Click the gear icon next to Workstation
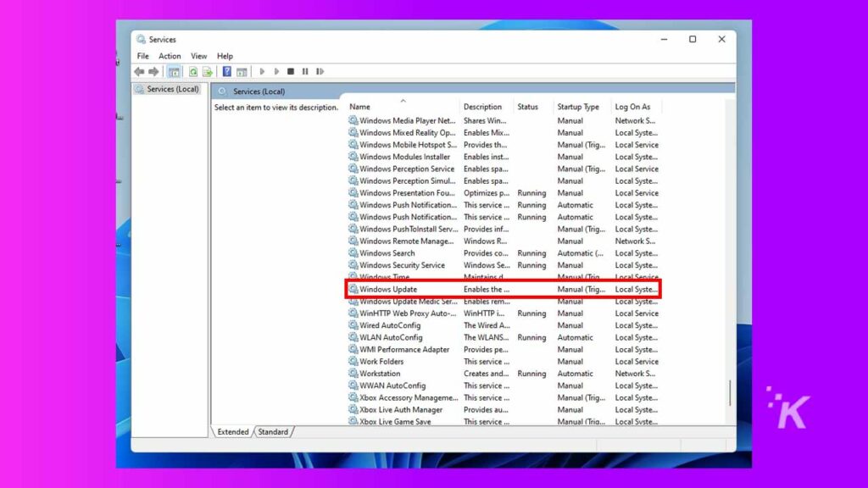 353,374
